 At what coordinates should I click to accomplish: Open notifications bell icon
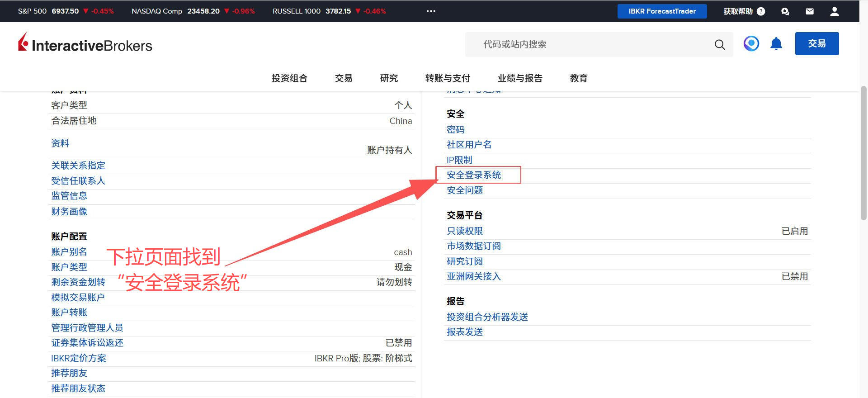776,44
